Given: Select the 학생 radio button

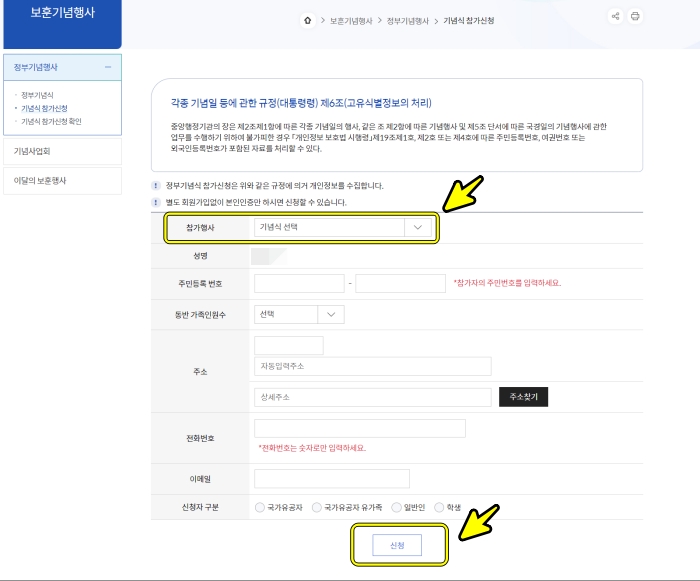Looking at the screenshot, I should coord(439,507).
